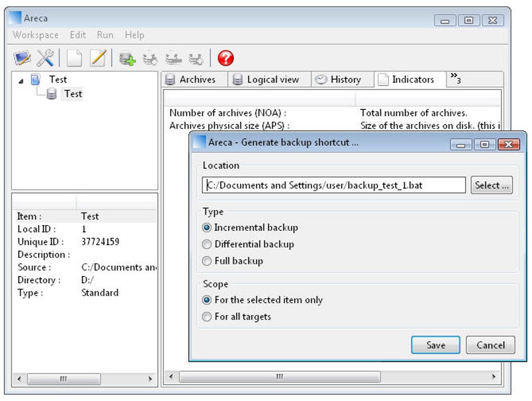Switch to the History tab
The image size is (532, 401).
[x=342, y=79]
